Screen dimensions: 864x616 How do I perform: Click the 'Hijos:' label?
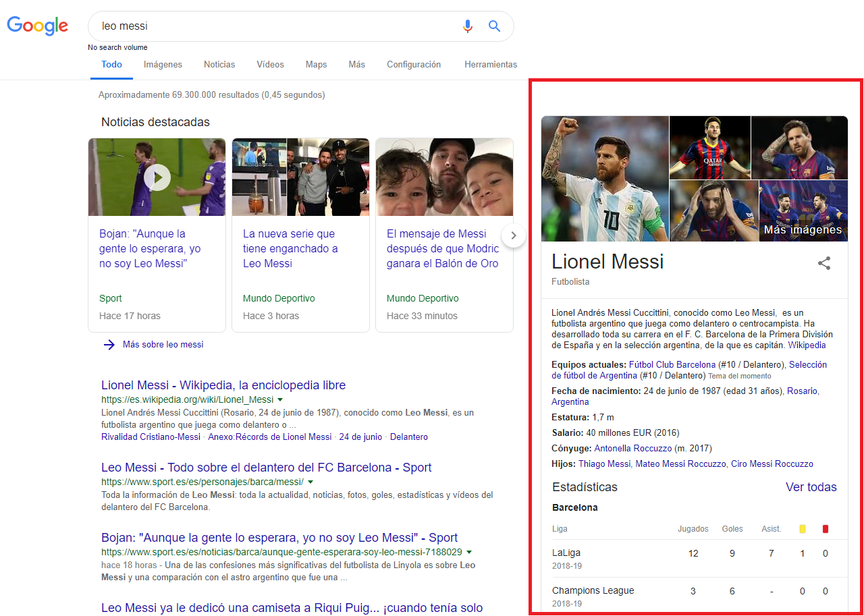pos(564,464)
